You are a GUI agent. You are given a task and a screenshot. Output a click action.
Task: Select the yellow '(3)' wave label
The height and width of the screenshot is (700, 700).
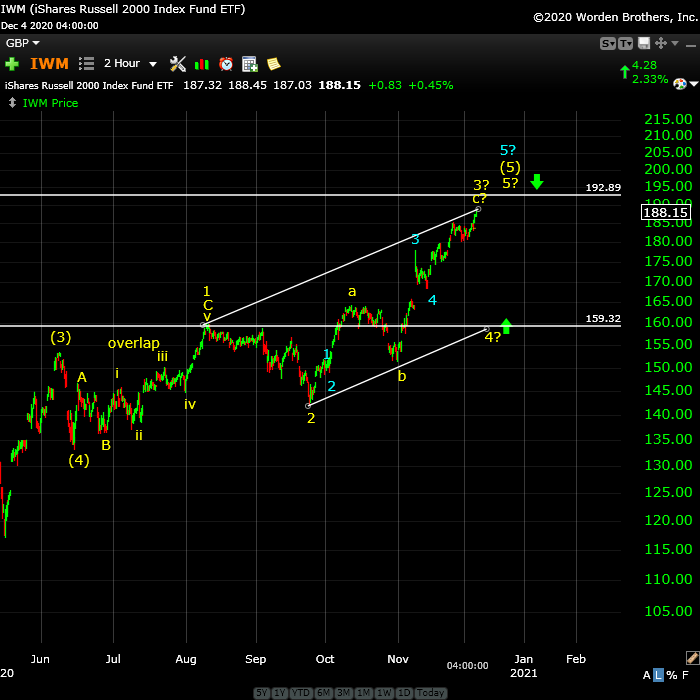61,337
